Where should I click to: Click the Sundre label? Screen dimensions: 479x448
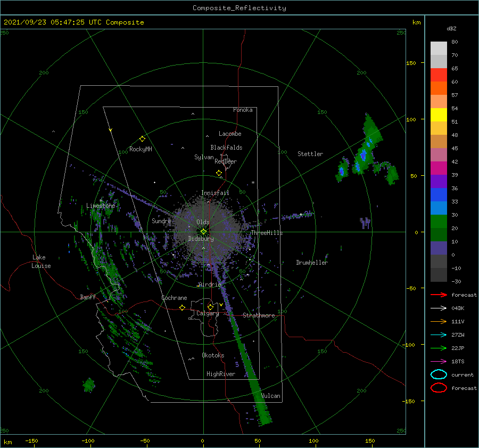pos(161,221)
